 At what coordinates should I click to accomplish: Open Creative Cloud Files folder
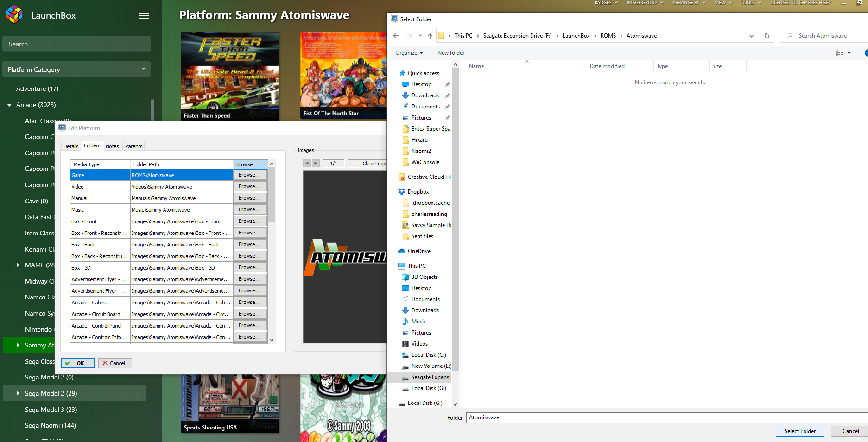(x=429, y=177)
